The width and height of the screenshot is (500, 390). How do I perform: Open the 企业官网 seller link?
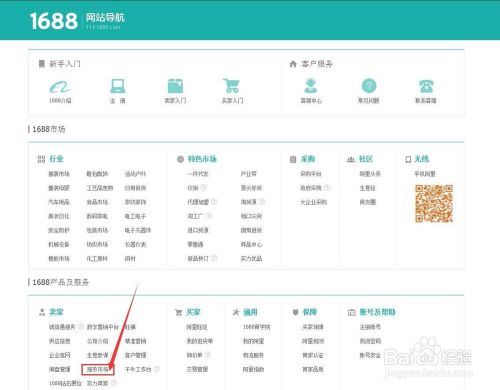[60, 355]
